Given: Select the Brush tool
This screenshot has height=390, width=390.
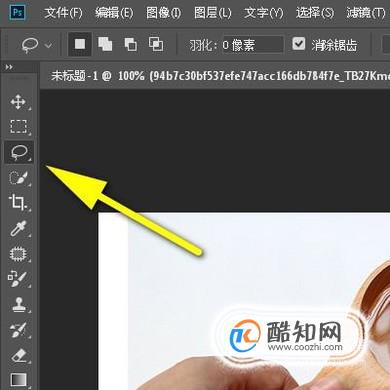Looking at the screenshot, I should pos(17,279).
